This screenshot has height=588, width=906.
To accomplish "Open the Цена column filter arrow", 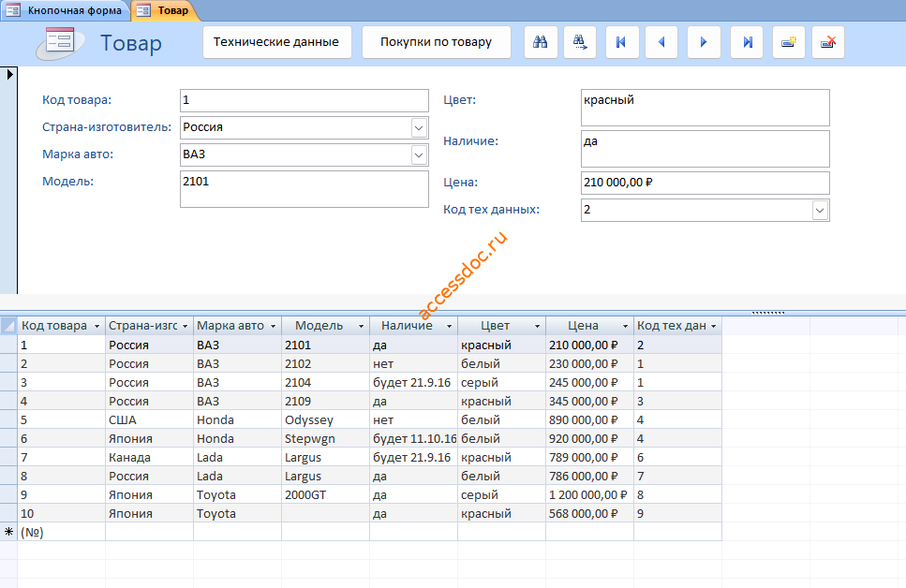I will point(625,327).
